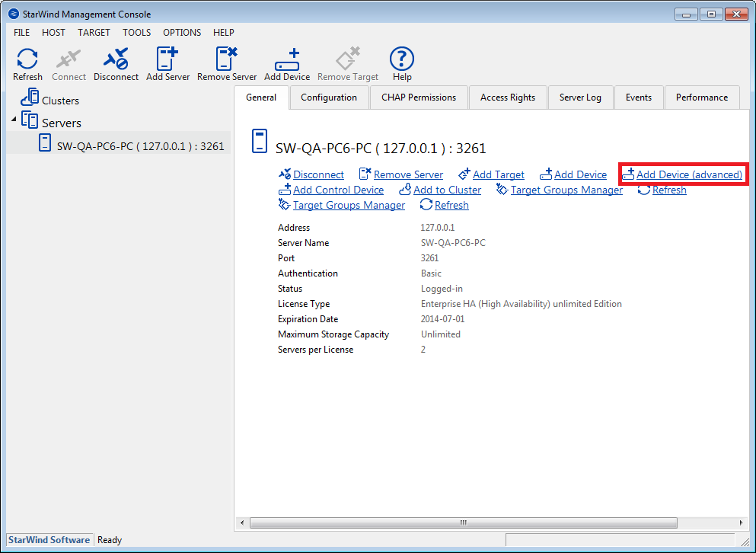
Task: Select the Servers node icon
Action: [30, 120]
